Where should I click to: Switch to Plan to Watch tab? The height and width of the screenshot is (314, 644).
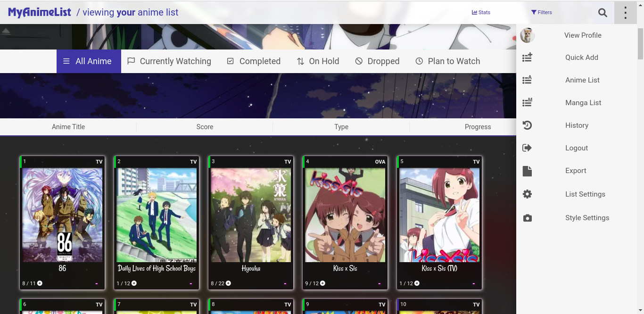point(447,61)
